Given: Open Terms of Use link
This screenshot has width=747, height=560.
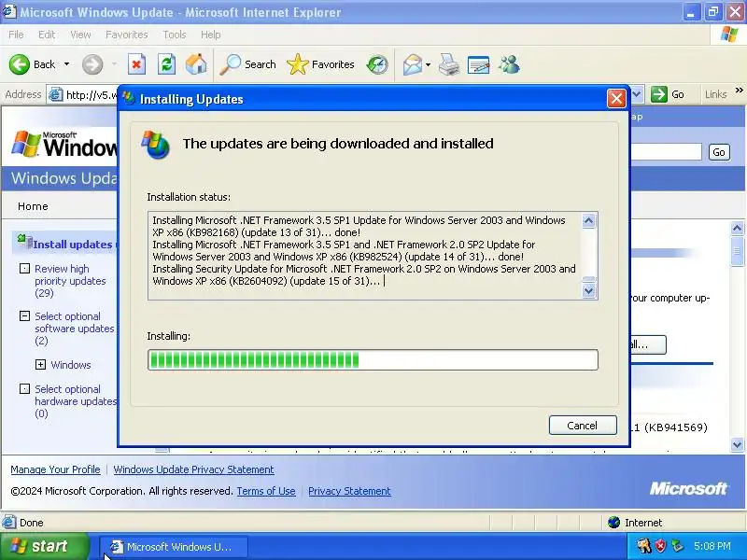Looking at the screenshot, I should (266, 491).
